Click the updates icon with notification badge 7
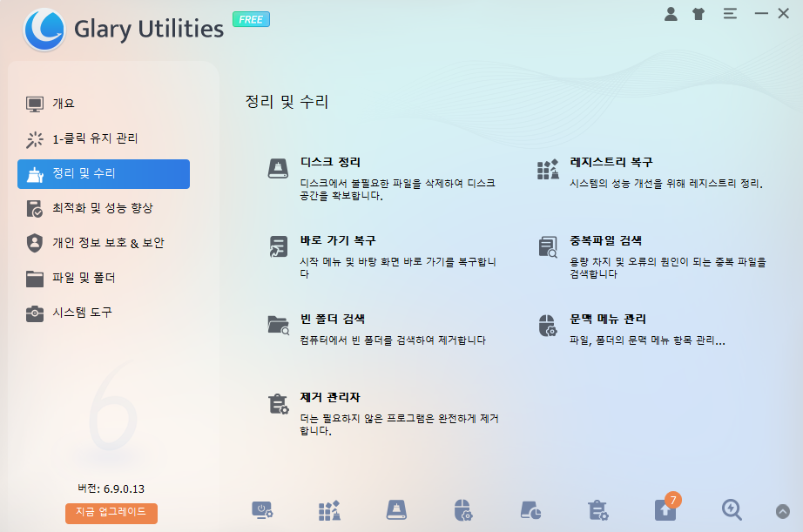The width and height of the screenshot is (803, 532). point(665,512)
